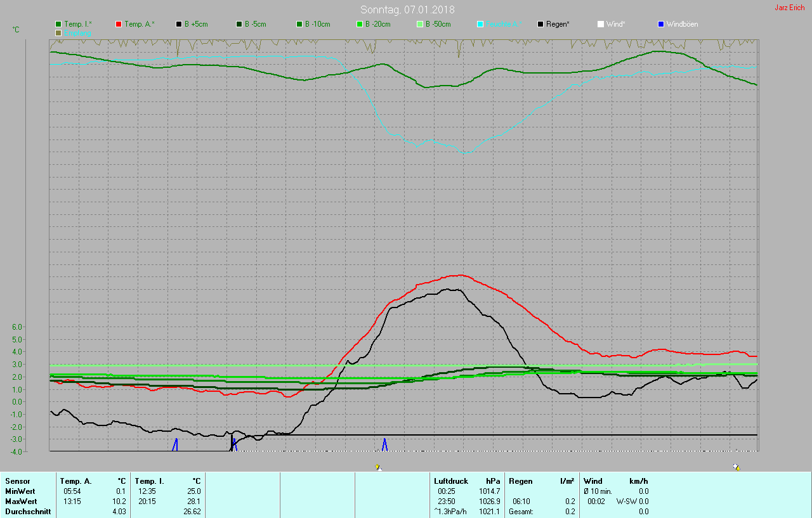Select the Temp. A. column header
The image size is (812, 518).
75,481
